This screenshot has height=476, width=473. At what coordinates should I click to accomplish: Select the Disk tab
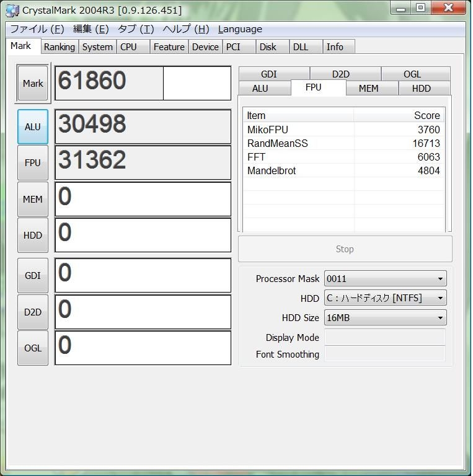[272, 47]
